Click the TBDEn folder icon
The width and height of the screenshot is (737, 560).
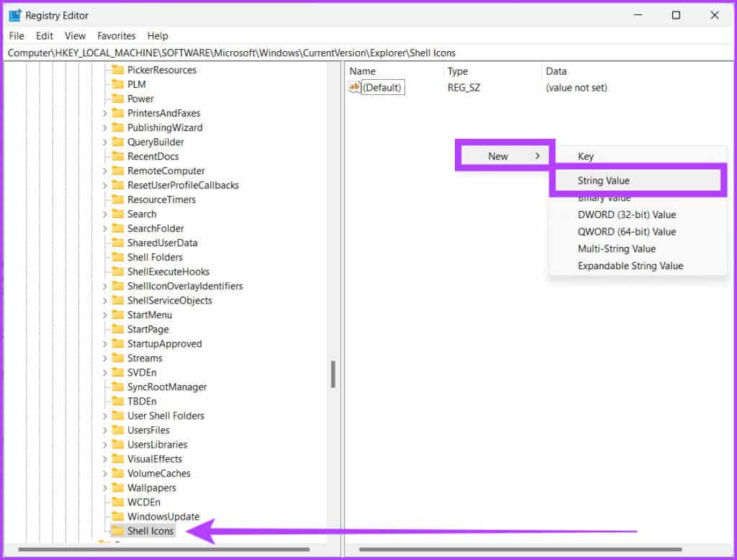coord(117,402)
